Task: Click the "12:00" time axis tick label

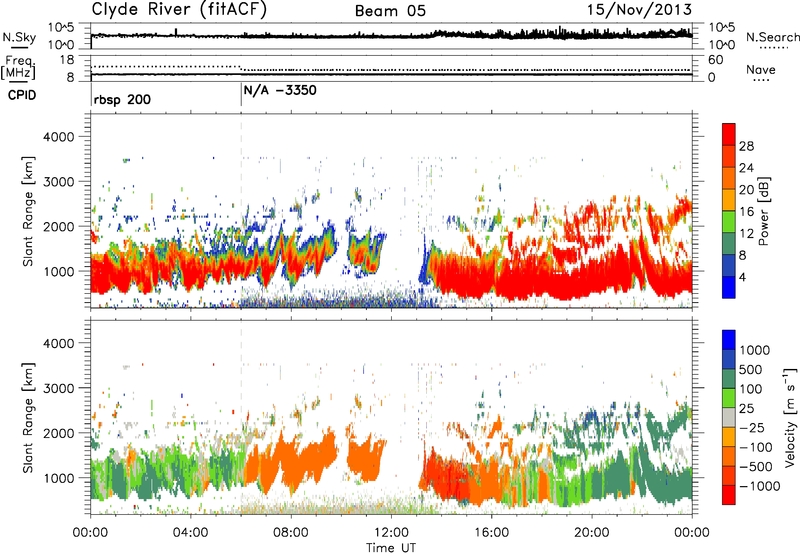Action: pos(391,533)
